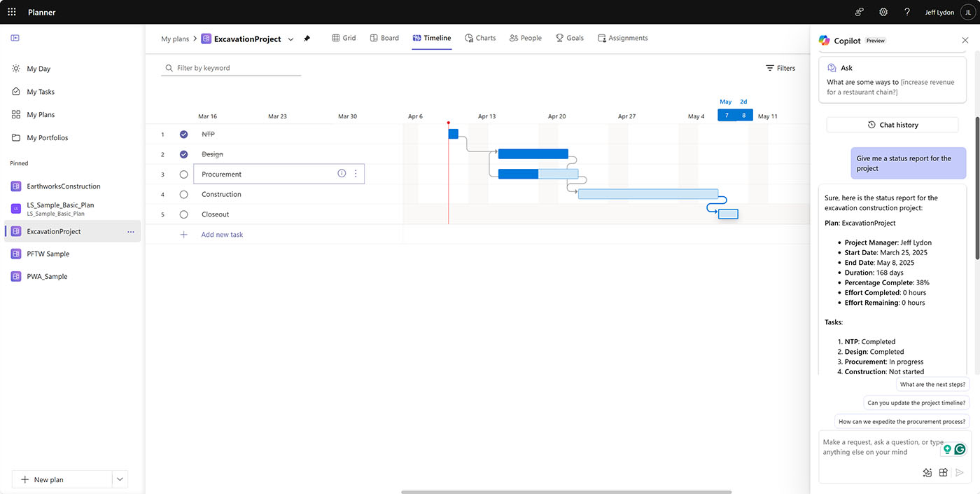Unpin the plan with the pin icon
Viewport: 980px width, 494px height.
[307, 39]
